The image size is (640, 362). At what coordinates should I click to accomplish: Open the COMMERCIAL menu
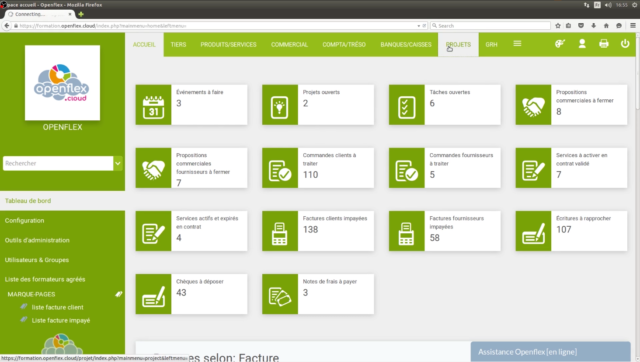coord(289,44)
